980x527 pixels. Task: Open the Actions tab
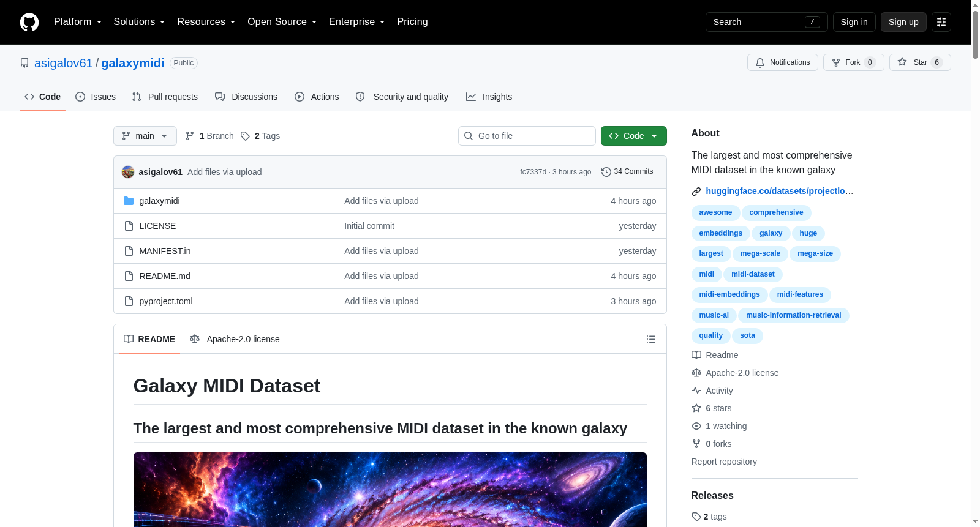coord(317,97)
